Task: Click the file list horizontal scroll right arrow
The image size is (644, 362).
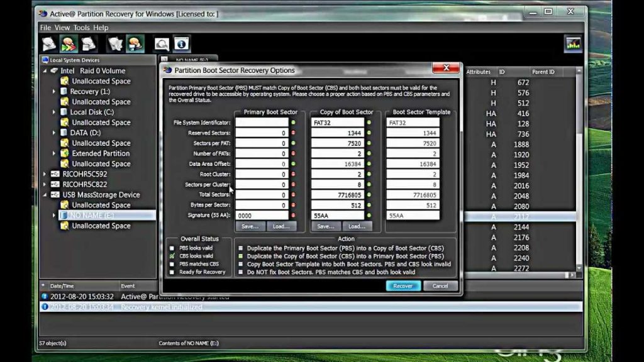Action: 572,275
